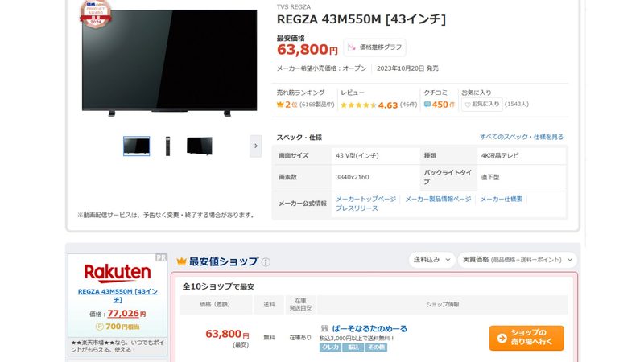Click the shop icon beside ぱーそなるたのめーる
The width and height of the screenshot is (644, 362).
coord(324,329)
